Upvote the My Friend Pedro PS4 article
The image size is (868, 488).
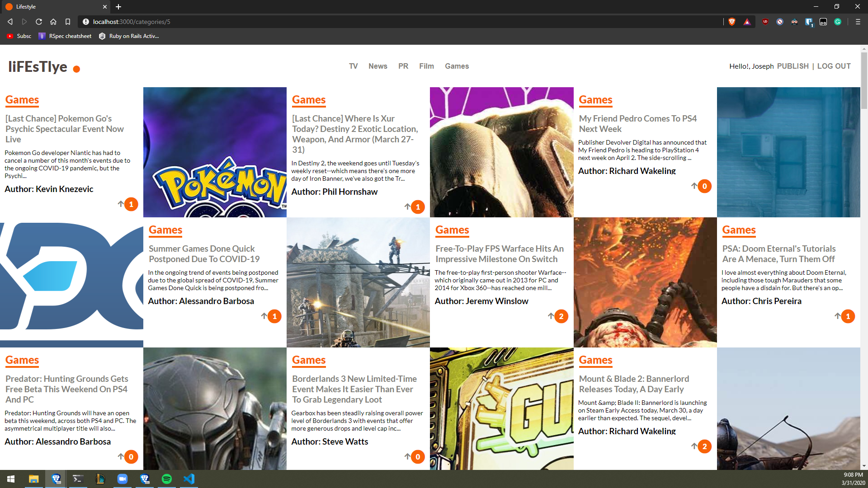694,186
